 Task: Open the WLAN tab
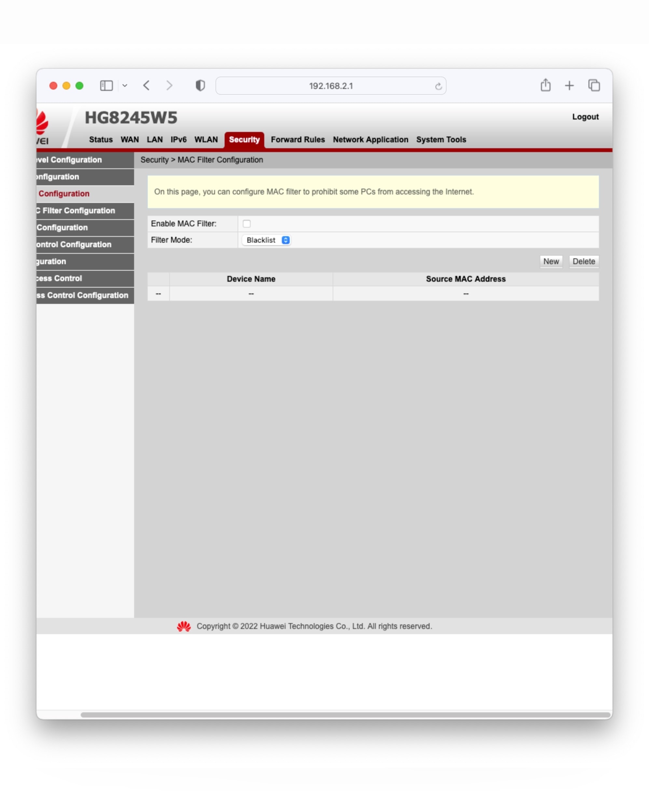point(206,139)
